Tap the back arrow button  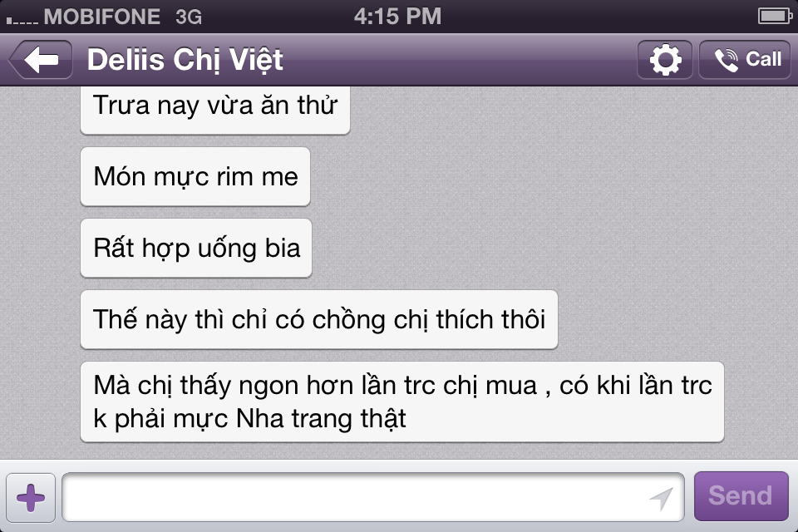click(x=41, y=60)
